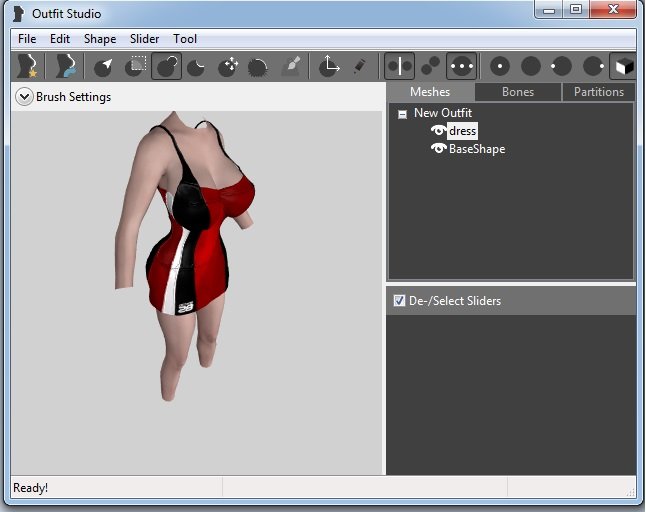Open the Shape menu
The width and height of the screenshot is (646, 512).
tap(100, 39)
